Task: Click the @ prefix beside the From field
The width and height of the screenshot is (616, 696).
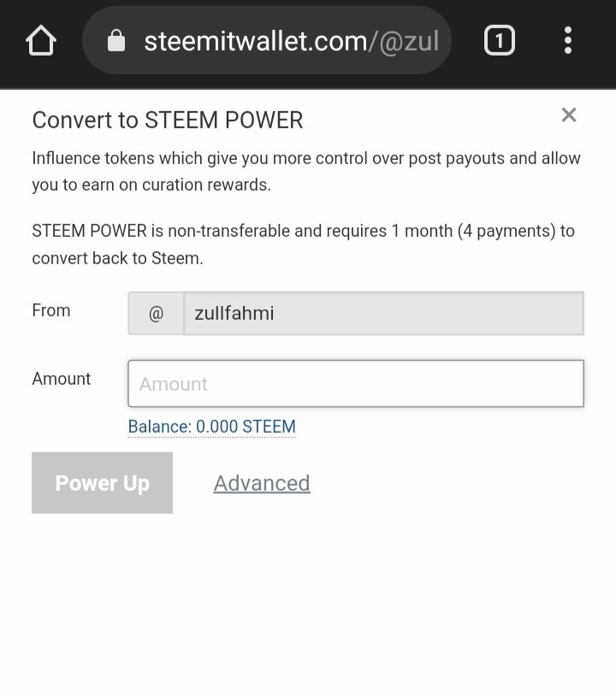Action: coord(156,314)
